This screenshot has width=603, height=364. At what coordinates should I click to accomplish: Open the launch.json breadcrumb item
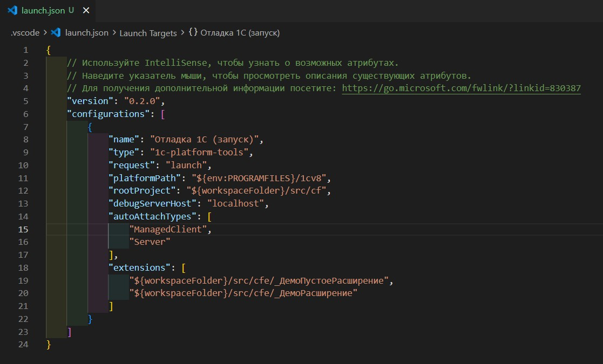86,33
